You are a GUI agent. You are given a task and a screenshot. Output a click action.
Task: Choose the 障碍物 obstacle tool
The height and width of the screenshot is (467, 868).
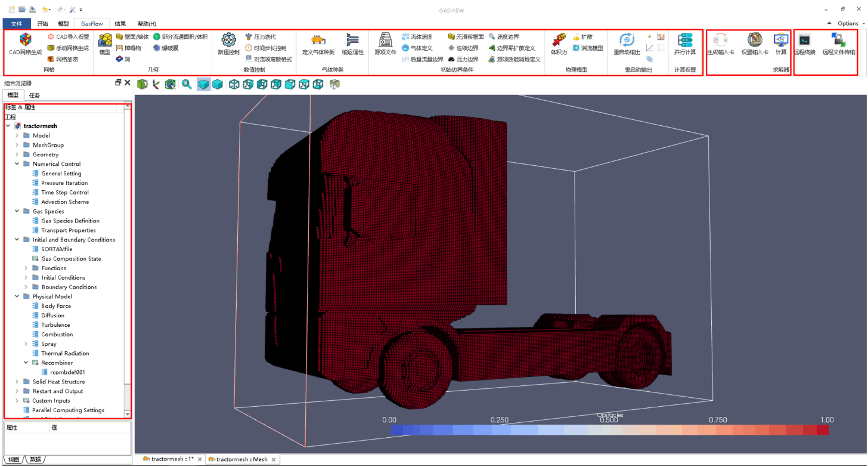point(128,48)
